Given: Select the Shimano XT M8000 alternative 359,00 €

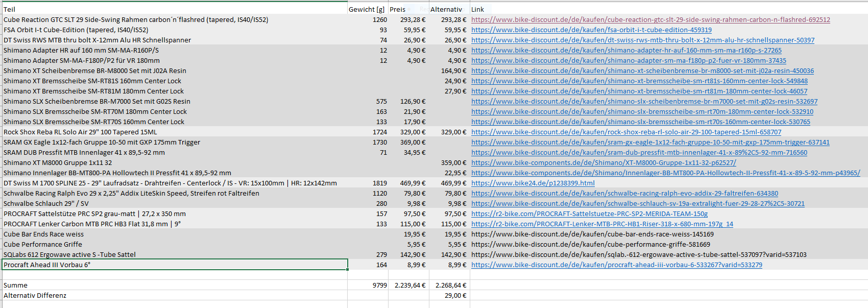Looking at the screenshot, I should point(449,162).
